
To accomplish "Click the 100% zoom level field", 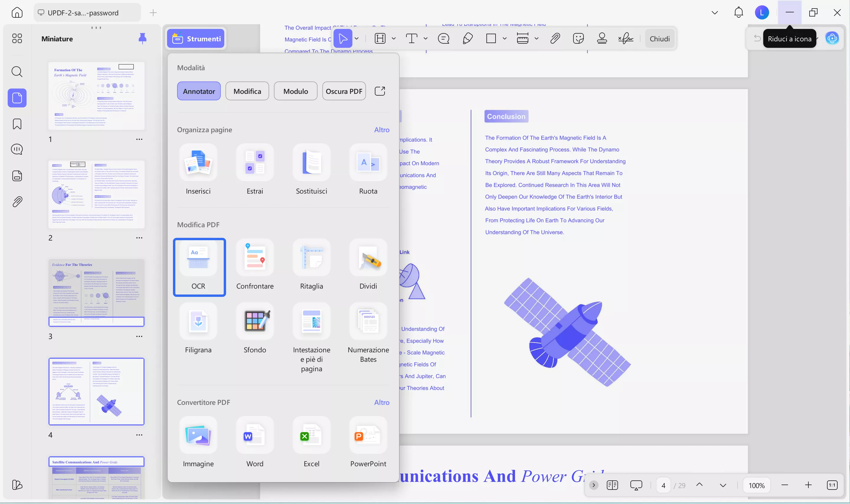I will point(756,485).
